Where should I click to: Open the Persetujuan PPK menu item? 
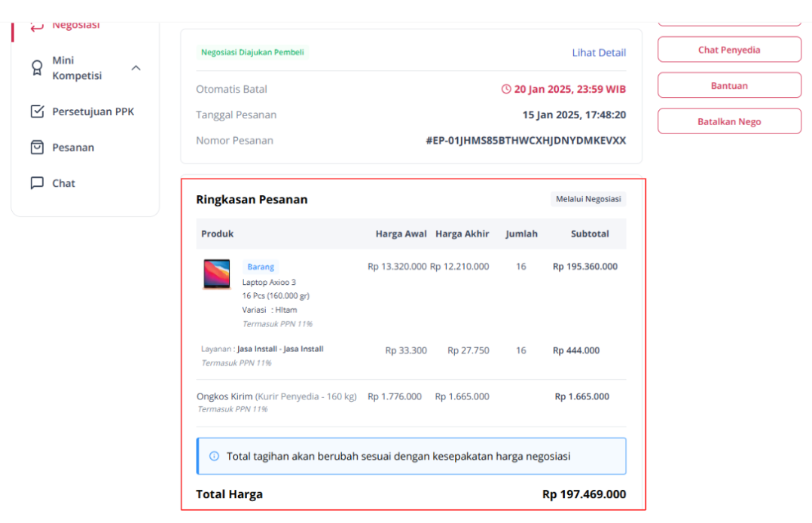(x=93, y=112)
